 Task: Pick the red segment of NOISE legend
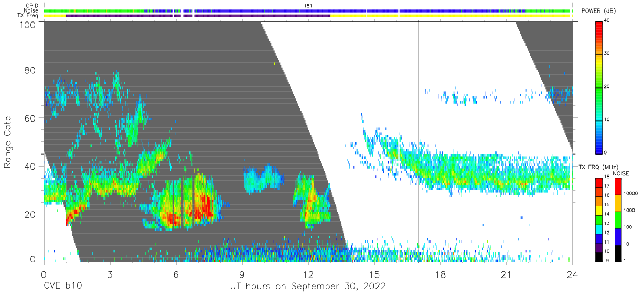pos(618,186)
